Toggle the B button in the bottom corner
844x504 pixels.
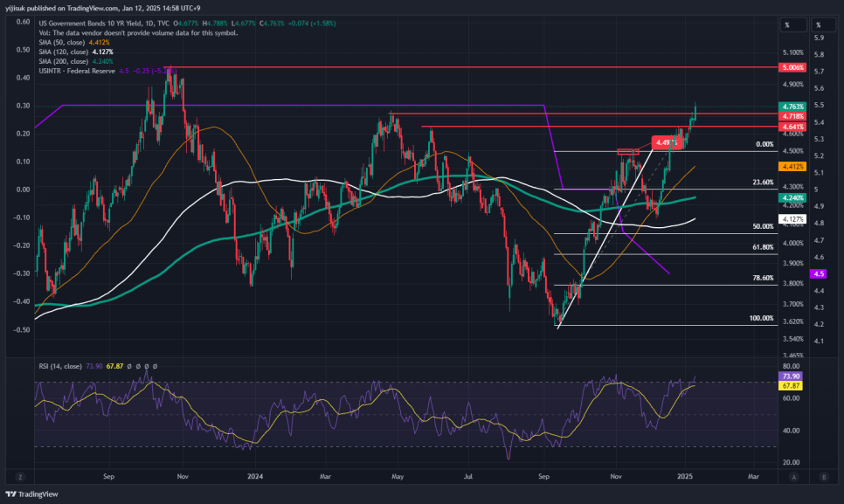pos(824,477)
